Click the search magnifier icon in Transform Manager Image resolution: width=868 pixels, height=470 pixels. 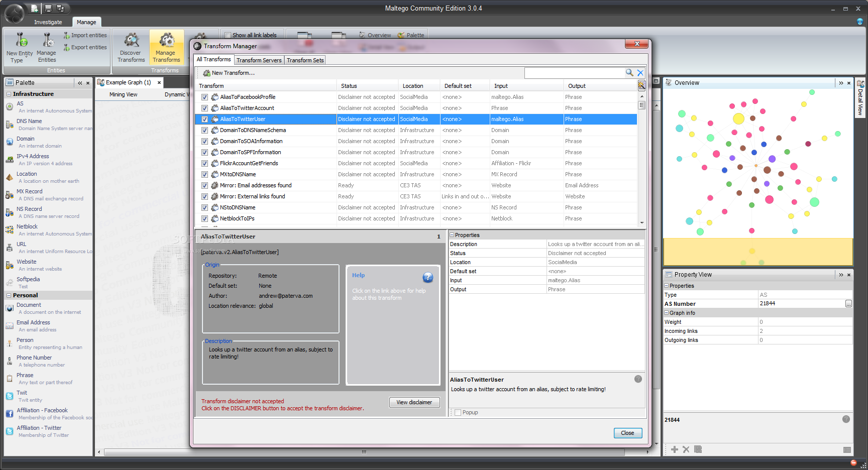click(x=629, y=73)
